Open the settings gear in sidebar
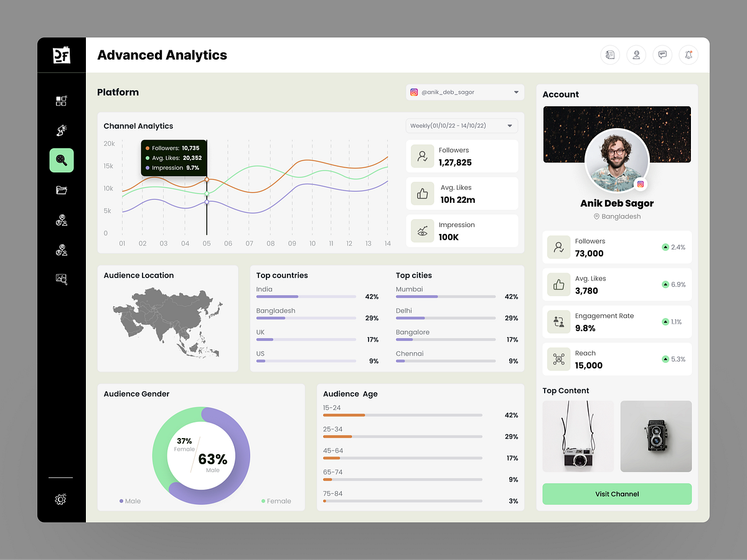Viewport: 747px width, 560px height. coord(60,499)
